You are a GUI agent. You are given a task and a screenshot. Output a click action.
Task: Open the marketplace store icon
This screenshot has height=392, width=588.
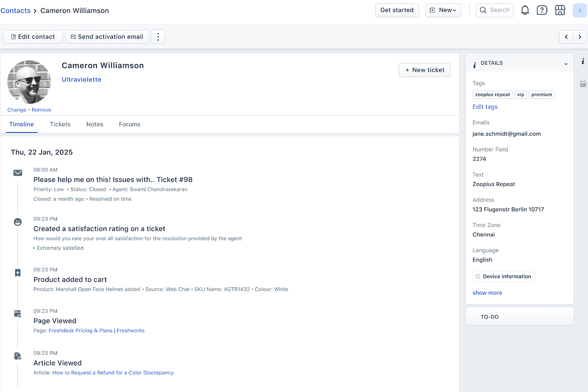click(560, 10)
